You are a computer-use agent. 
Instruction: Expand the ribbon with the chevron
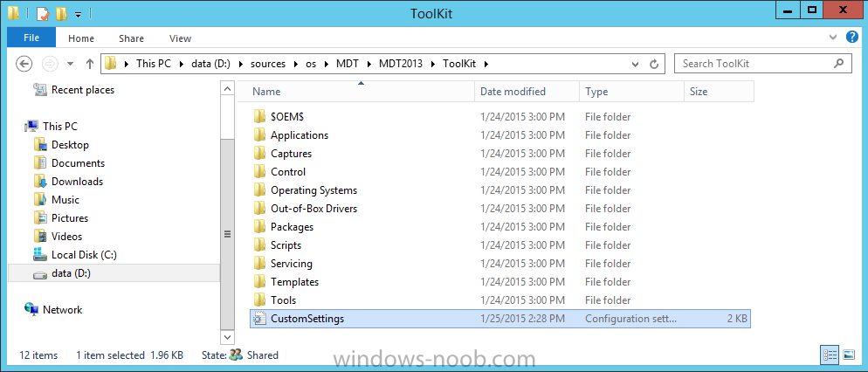(x=834, y=38)
